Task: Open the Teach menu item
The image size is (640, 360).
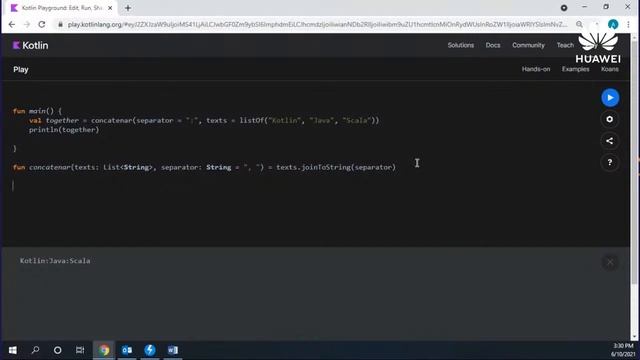Action: (565, 45)
